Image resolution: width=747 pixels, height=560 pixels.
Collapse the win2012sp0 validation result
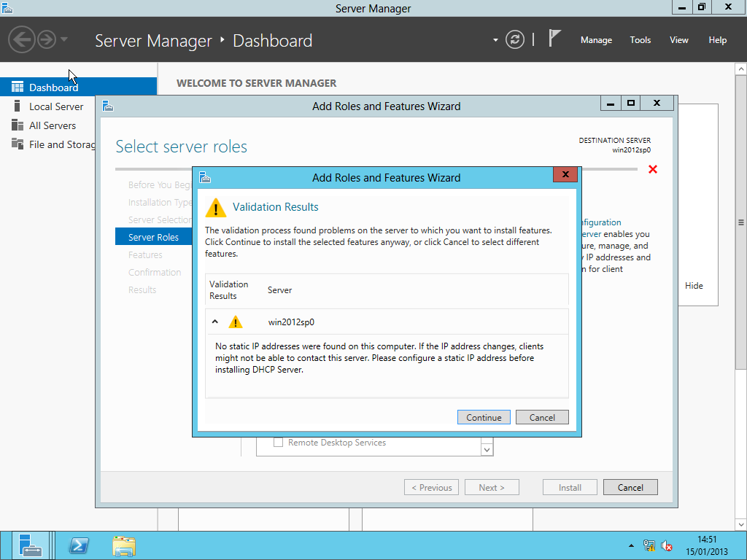215,322
